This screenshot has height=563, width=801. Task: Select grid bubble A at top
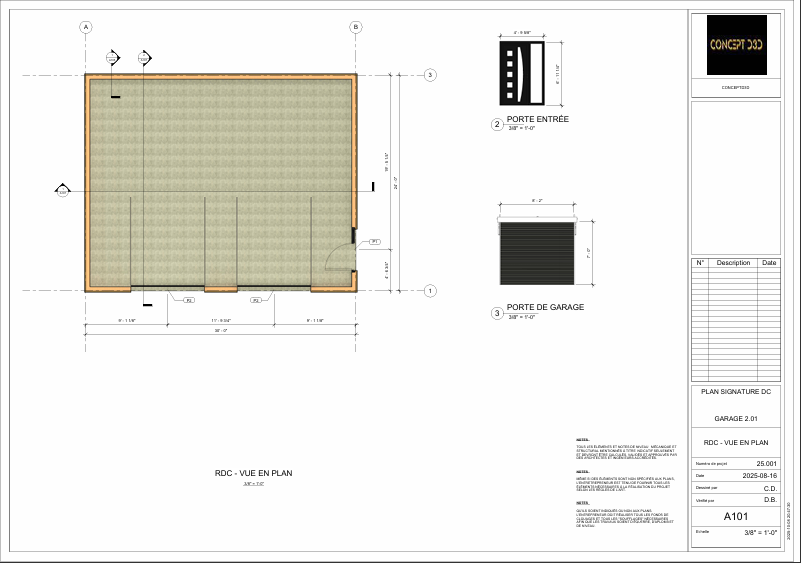(86, 27)
